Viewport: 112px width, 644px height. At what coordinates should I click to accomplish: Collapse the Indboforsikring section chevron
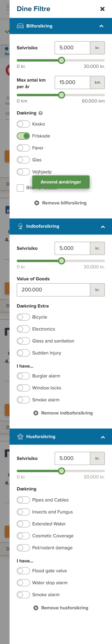[x=102, y=227]
